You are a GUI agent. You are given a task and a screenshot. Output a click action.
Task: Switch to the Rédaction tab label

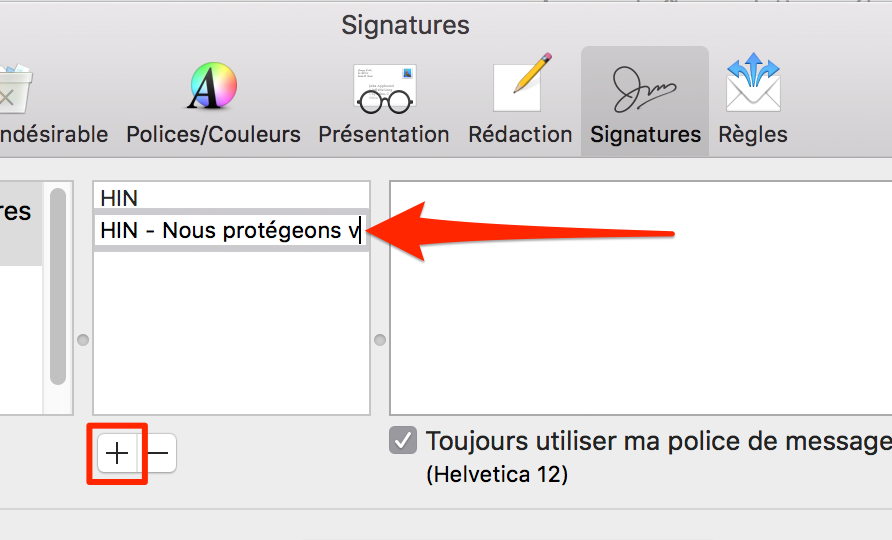coord(520,135)
